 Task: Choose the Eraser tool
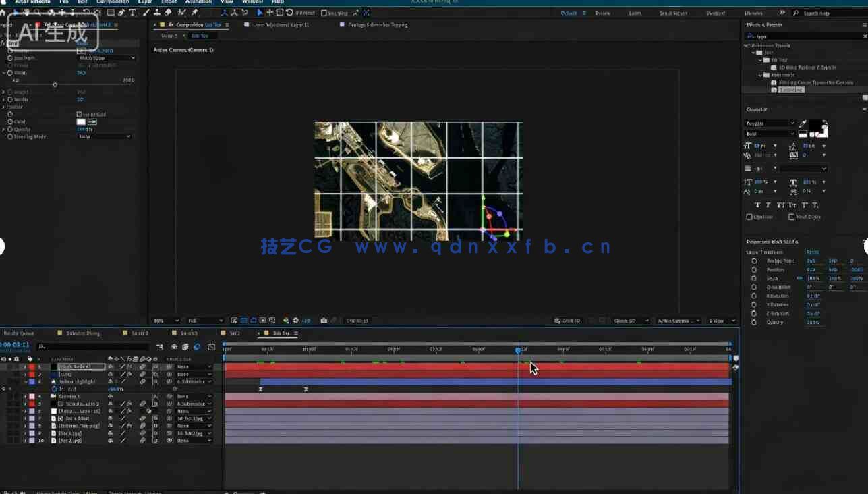169,13
